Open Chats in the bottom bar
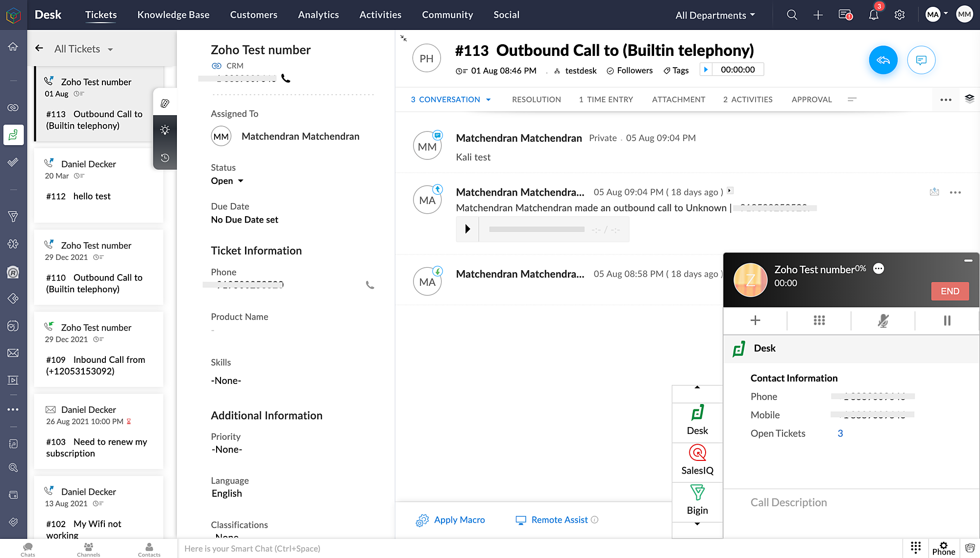The width and height of the screenshot is (980, 558). (x=28, y=549)
